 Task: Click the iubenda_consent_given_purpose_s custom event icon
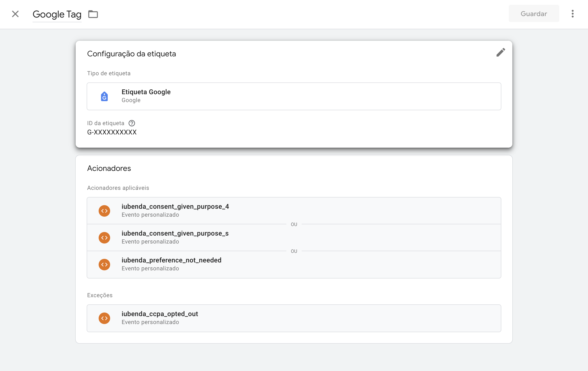[x=104, y=237]
